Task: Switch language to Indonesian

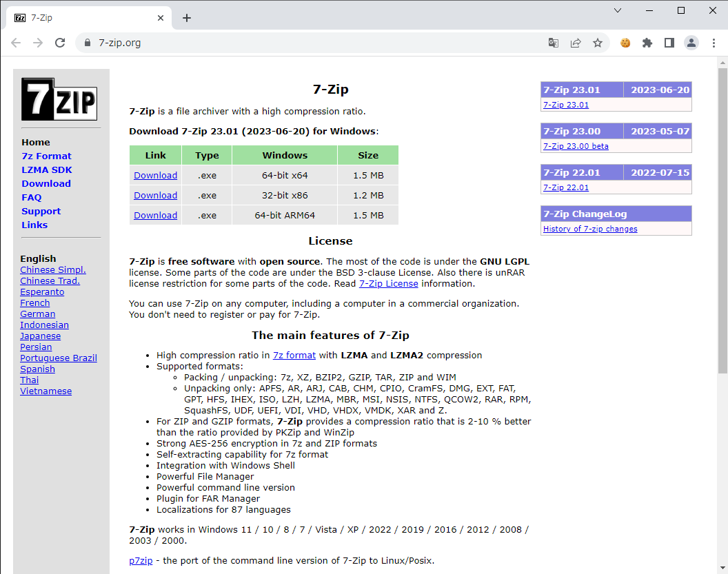Action: click(x=44, y=325)
